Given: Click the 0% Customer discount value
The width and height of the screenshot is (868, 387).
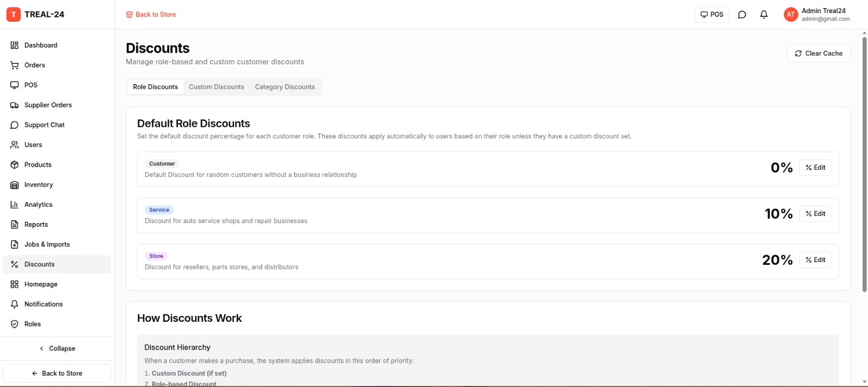Looking at the screenshot, I should point(782,168).
